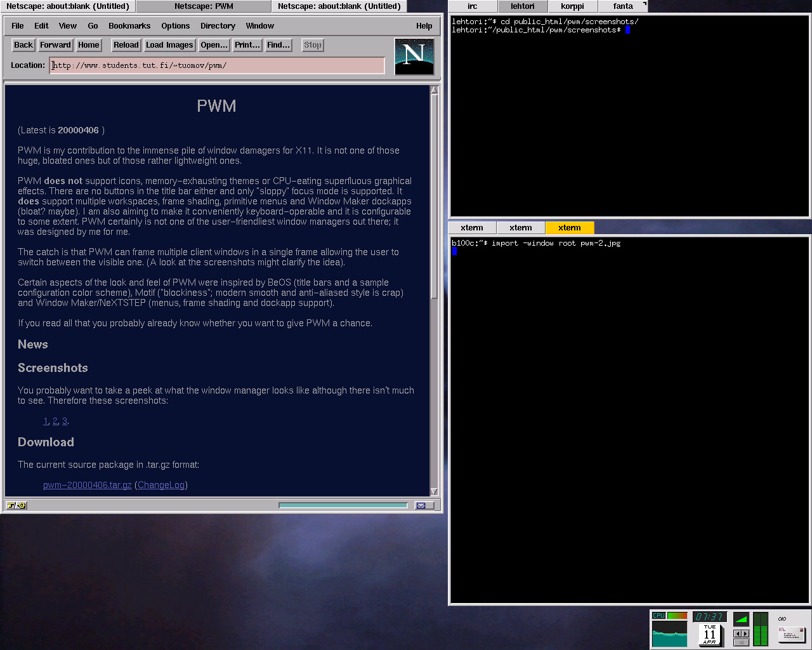
Task: Open screenshot link 3
Action: (x=65, y=421)
